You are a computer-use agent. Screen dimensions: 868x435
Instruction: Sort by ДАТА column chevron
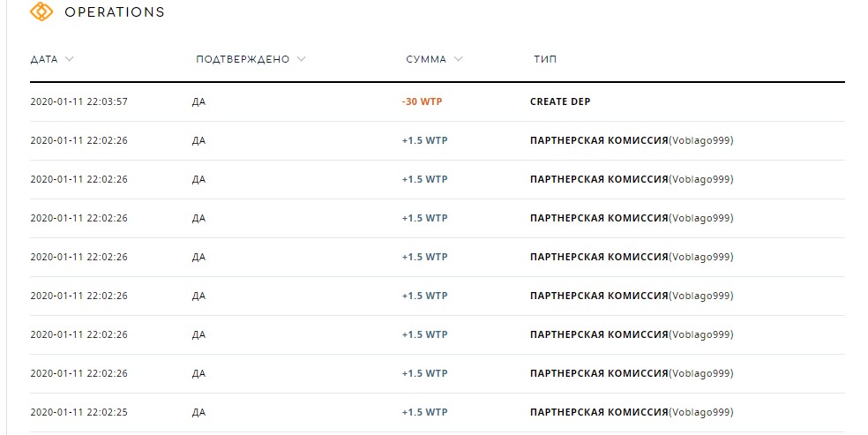click(x=69, y=58)
